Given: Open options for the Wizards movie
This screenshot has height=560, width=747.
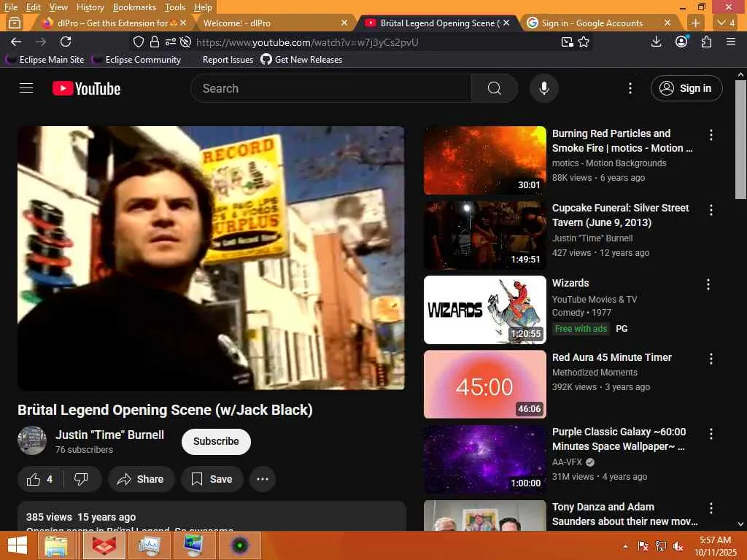Looking at the screenshot, I should pyautogui.click(x=708, y=284).
